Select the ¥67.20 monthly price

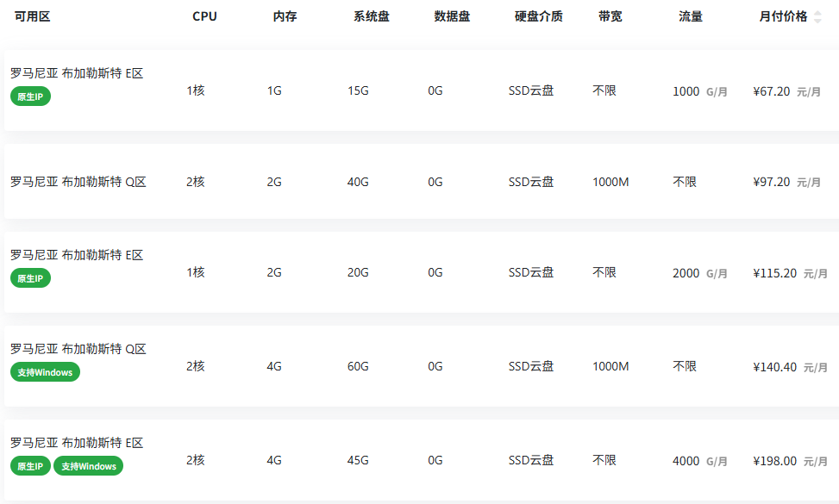coord(772,91)
